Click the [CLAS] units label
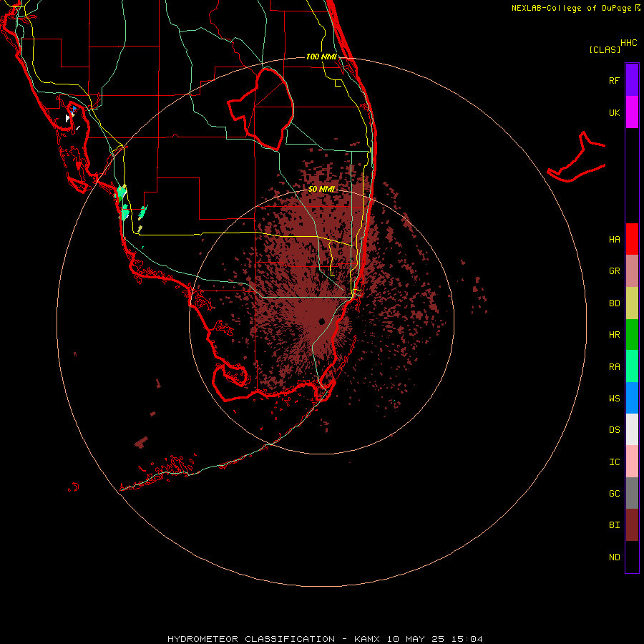 pyautogui.click(x=605, y=49)
